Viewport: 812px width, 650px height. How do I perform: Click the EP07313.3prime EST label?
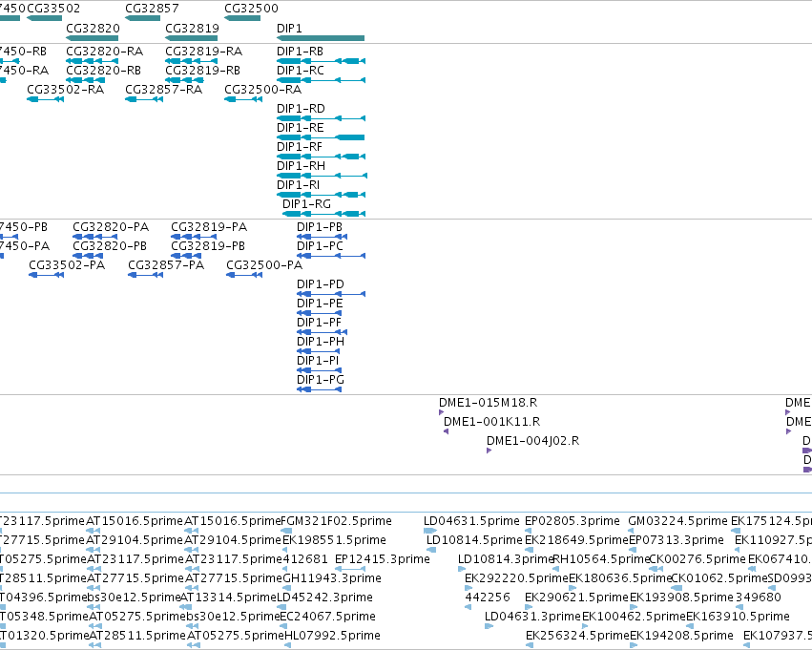point(677,540)
